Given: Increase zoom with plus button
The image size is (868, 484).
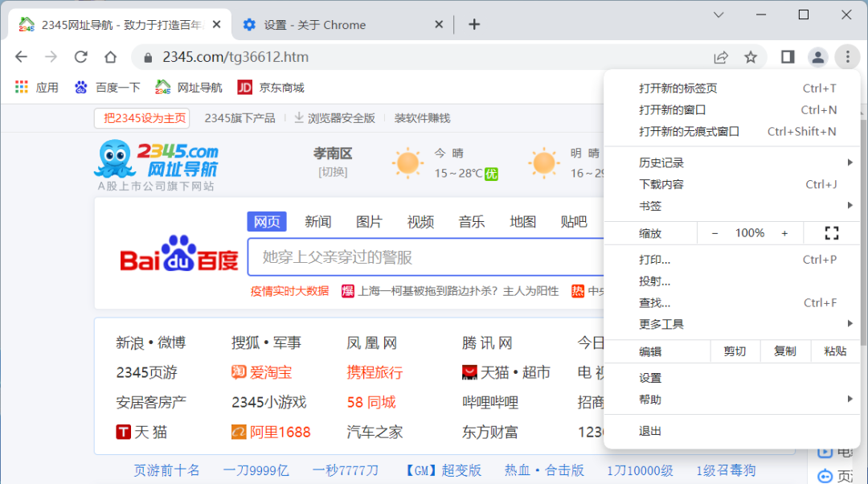Looking at the screenshot, I should tap(784, 234).
